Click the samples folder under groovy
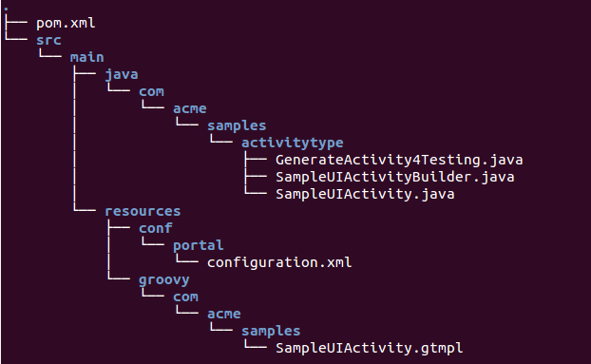591x364 pixels. point(271,332)
